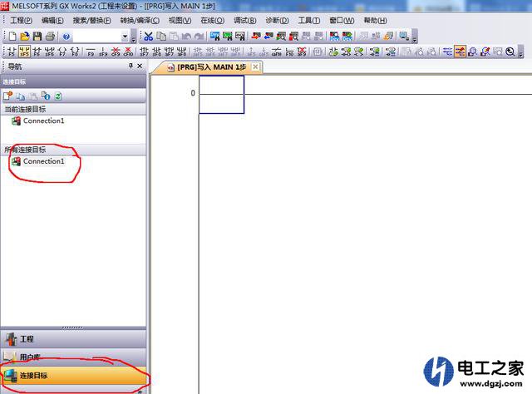Screen dimensions: 532x394
Task: Open the 编辑(E) menu
Action: pyautogui.click(x=52, y=21)
